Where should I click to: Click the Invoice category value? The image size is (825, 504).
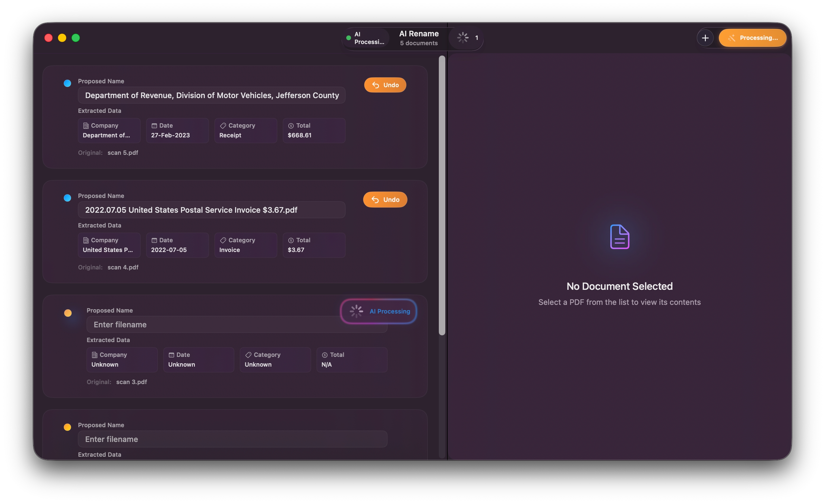tap(229, 250)
